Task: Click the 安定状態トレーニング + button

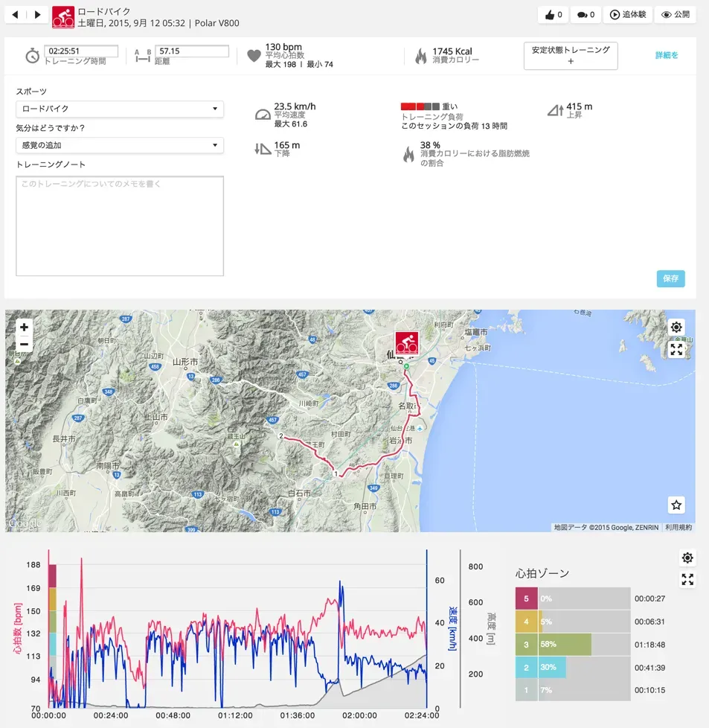Action: (570, 55)
